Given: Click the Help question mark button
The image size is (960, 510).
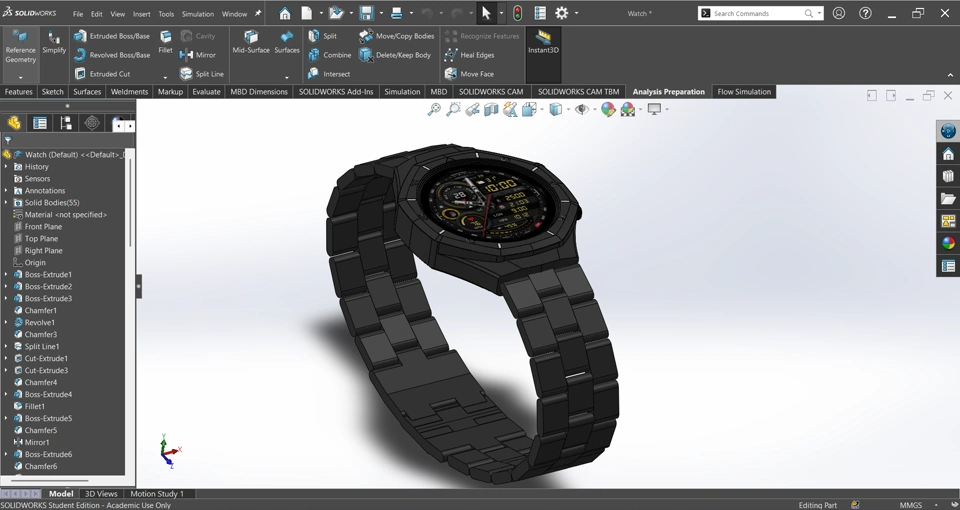Looking at the screenshot, I should click(x=865, y=13).
